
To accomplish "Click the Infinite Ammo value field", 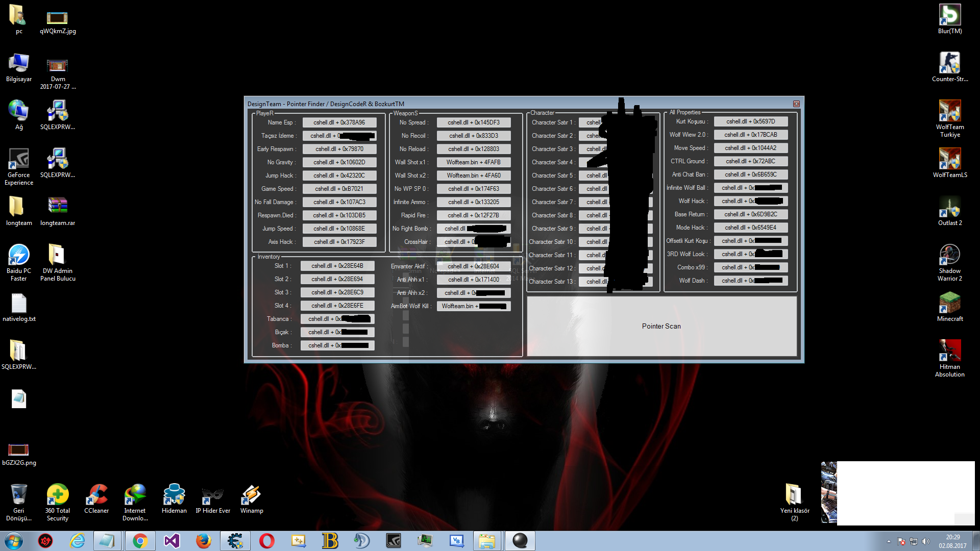I will pyautogui.click(x=474, y=202).
